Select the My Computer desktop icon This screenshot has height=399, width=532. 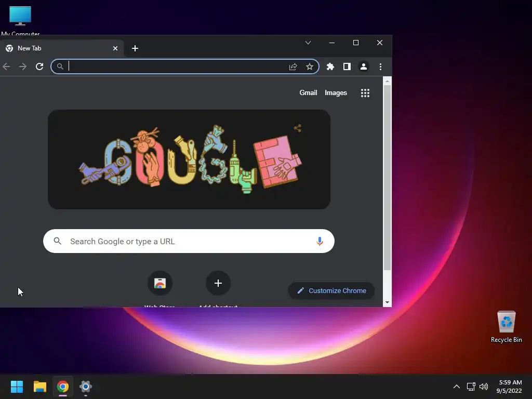[x=20, y=20]
